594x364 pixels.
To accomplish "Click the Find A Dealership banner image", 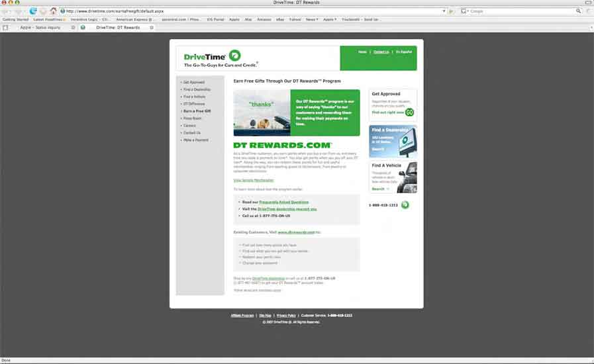I will [393, 140].
